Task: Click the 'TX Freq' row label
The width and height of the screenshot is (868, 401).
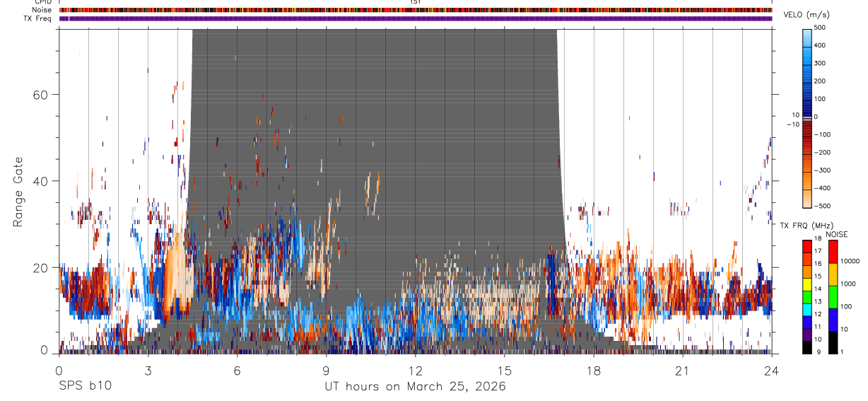Action: [37, 18]
